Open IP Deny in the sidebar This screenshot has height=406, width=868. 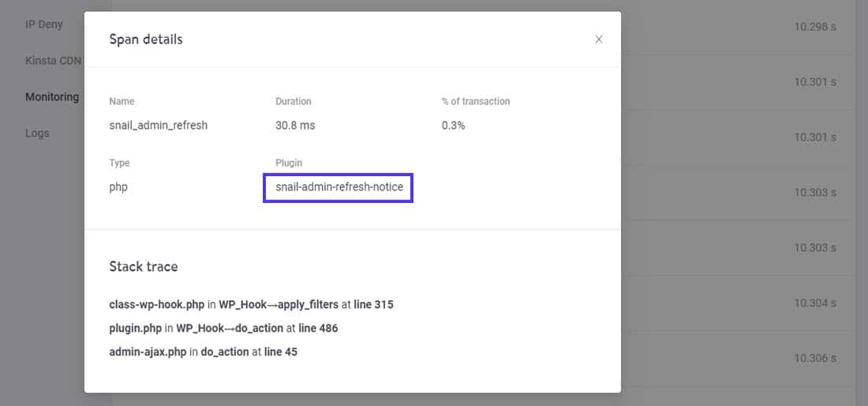click(44, 24)
